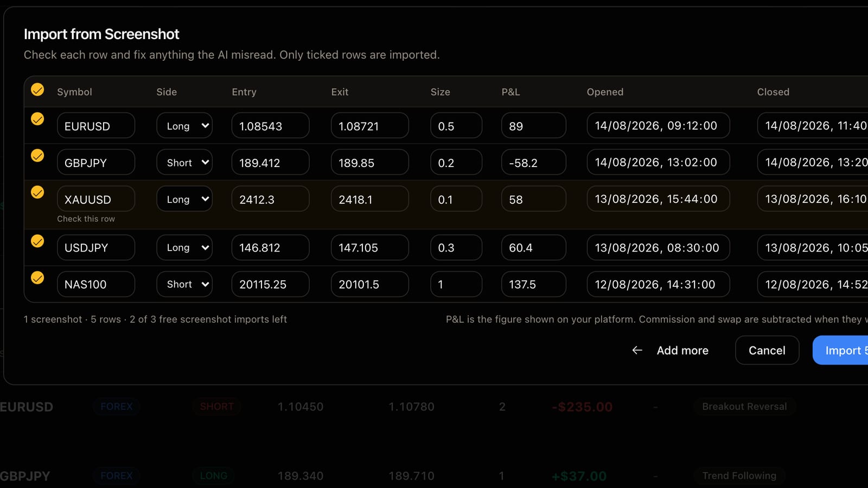Viewport: 868px width, 488px height.
Task: Expand the XAUUSD Long side selector
Action: coord(184,199)
